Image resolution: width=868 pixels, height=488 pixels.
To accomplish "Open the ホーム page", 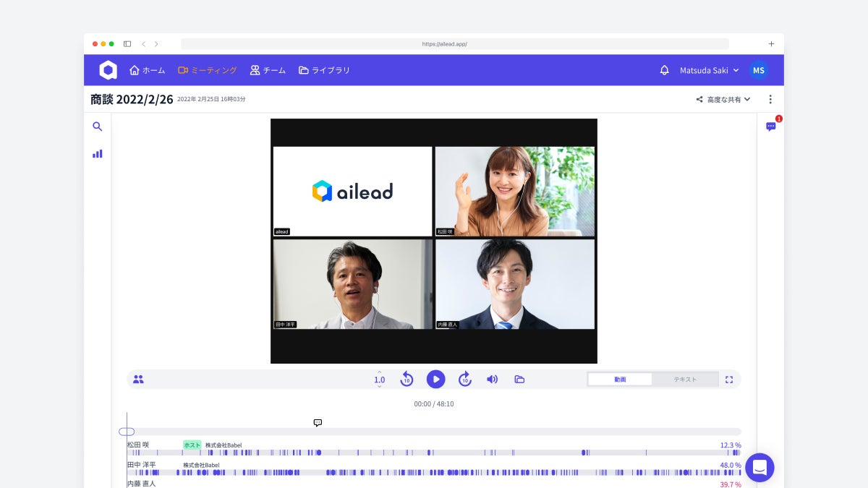I will pyautogui.click(x=148, y=70).
